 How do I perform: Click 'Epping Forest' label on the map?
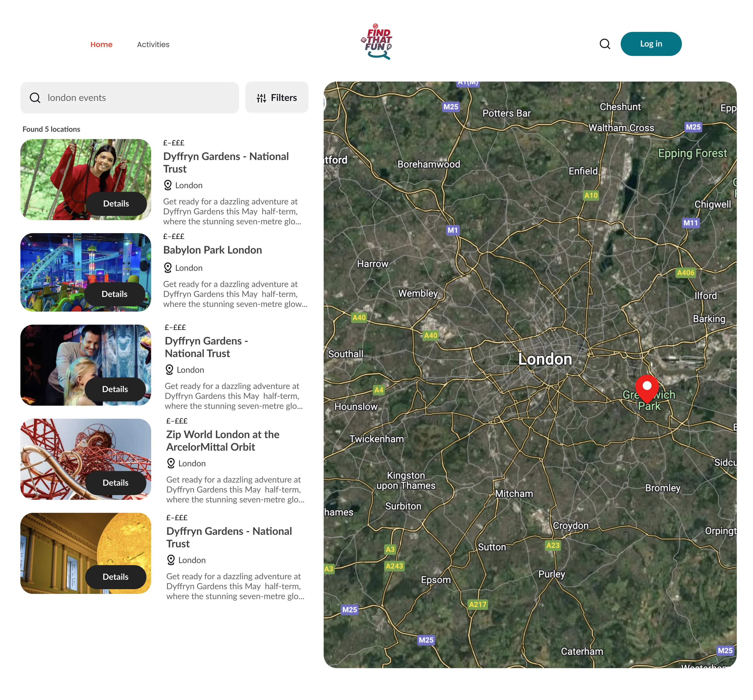coord(692,153)
